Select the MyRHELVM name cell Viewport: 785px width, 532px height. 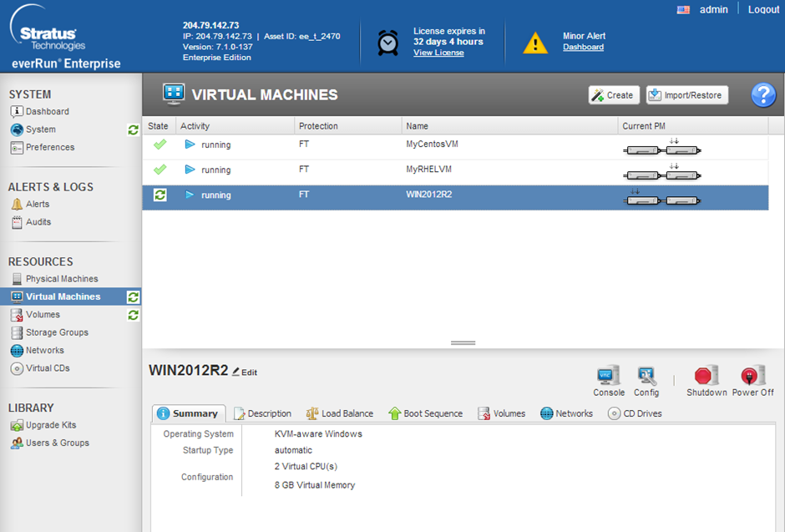click(x=428, y=170)
